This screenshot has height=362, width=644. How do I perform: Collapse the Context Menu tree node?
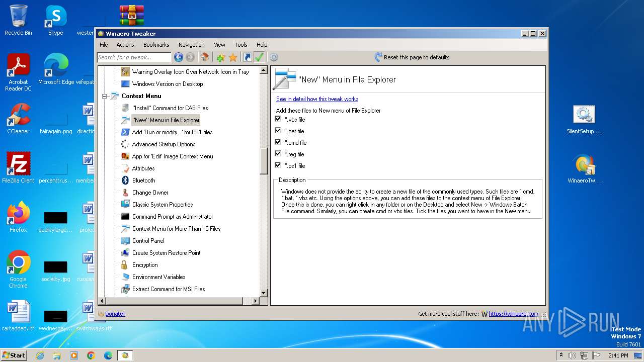pyautogui.click(x=105, y=96)
